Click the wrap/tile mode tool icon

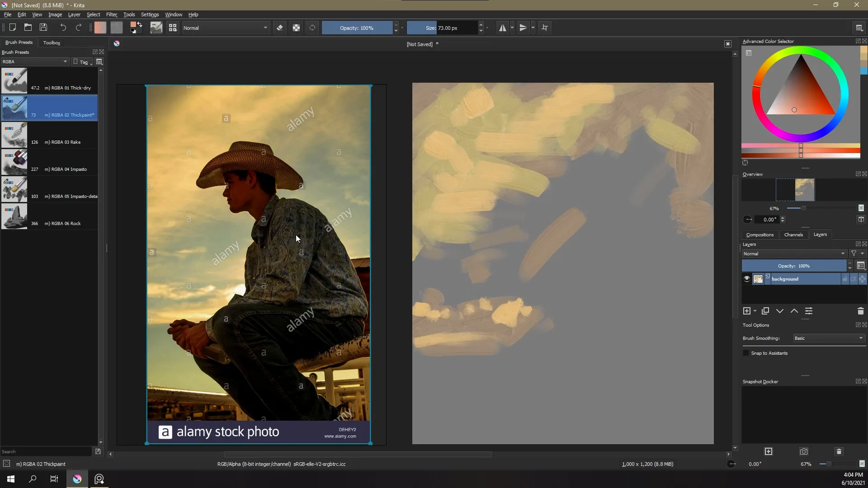[545, 28]
